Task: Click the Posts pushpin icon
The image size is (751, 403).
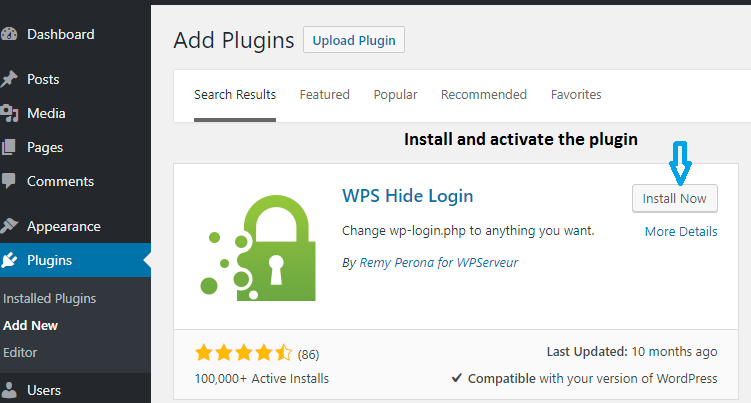Action: pyautogui.click(x=9, y=79)
